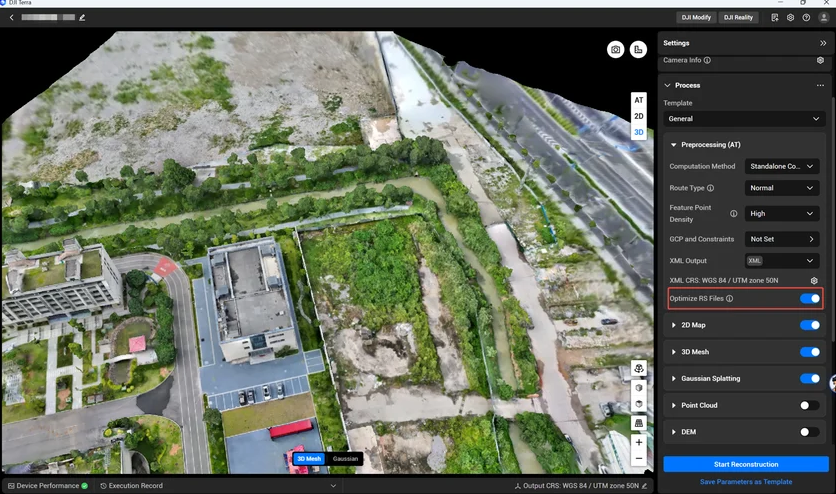
Task: Open the top bar settings gear
Action: click(790, 18)
